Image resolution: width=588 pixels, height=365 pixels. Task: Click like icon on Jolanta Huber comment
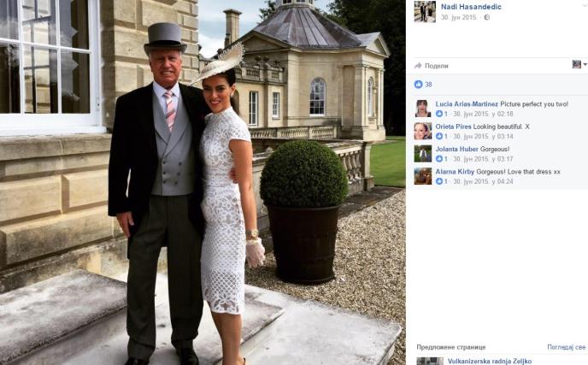438,159
